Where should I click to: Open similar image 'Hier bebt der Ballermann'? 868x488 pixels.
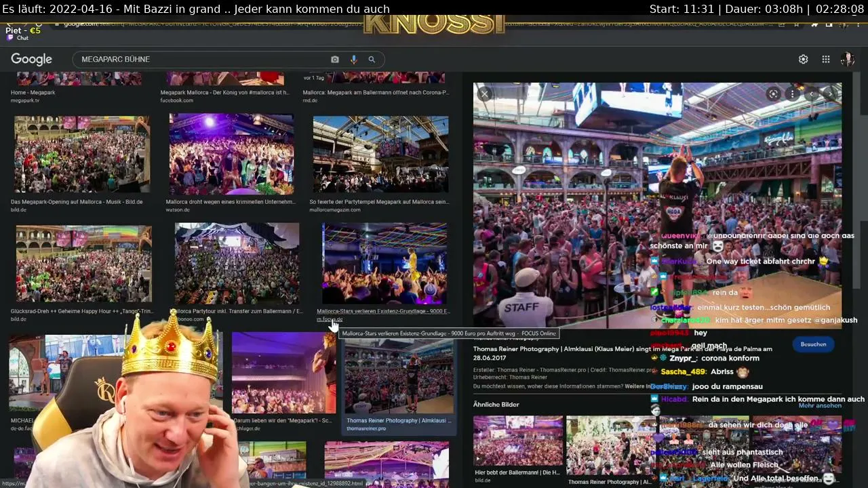[x=518, y=441]
